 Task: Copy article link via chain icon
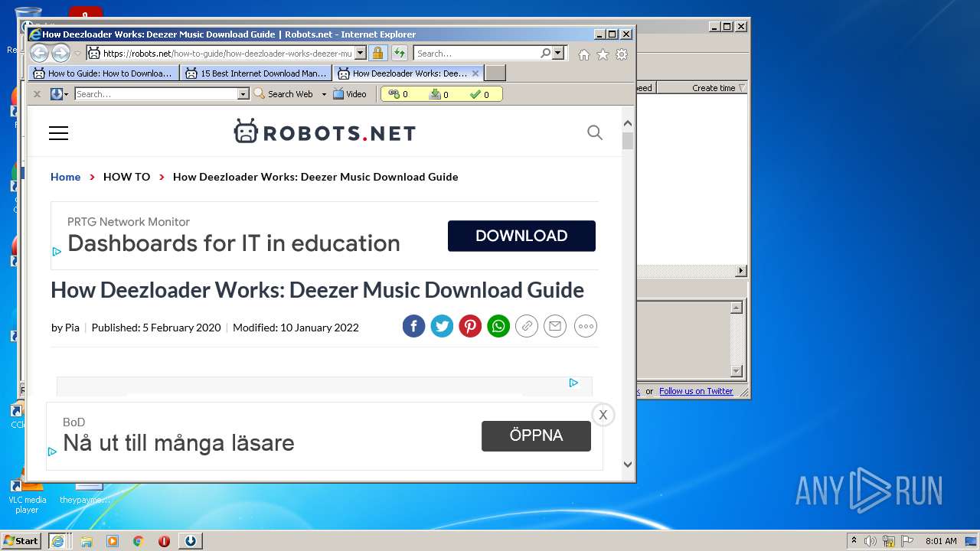(527, 326)
